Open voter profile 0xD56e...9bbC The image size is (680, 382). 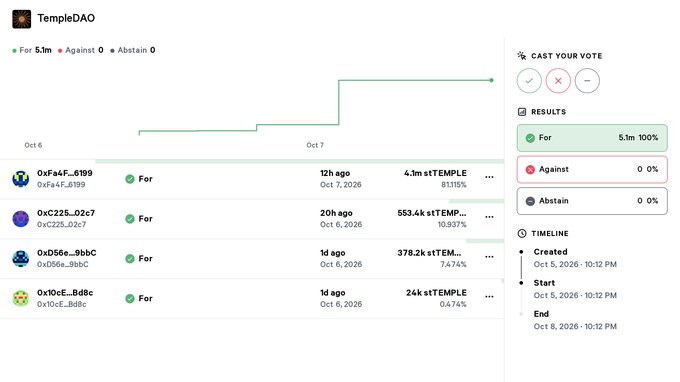click(66, 253)
